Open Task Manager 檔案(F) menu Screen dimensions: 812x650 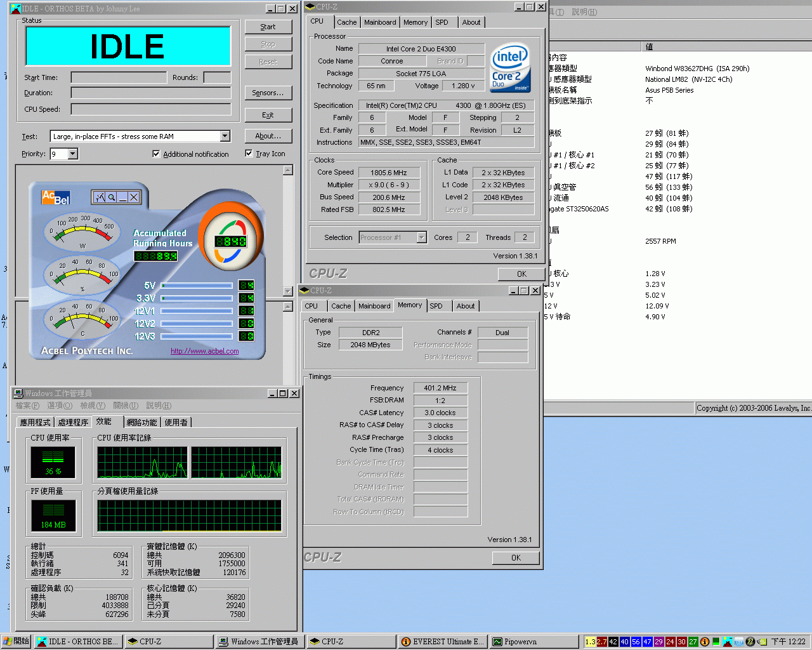[x=27, y=406]
